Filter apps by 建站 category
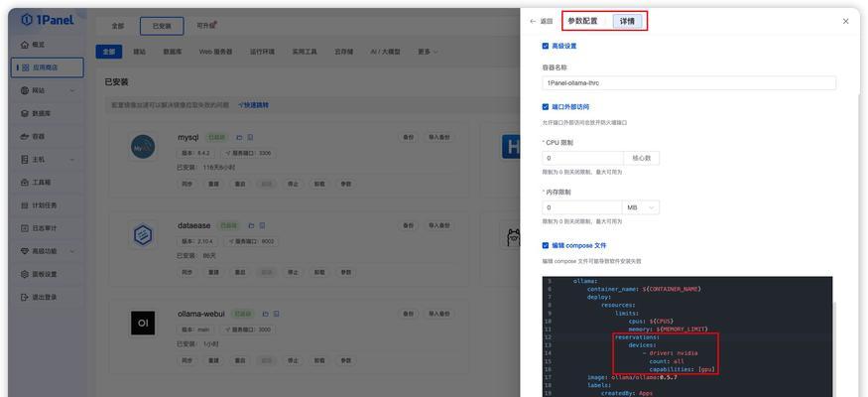Screen dimensions: 868x397 140,52
